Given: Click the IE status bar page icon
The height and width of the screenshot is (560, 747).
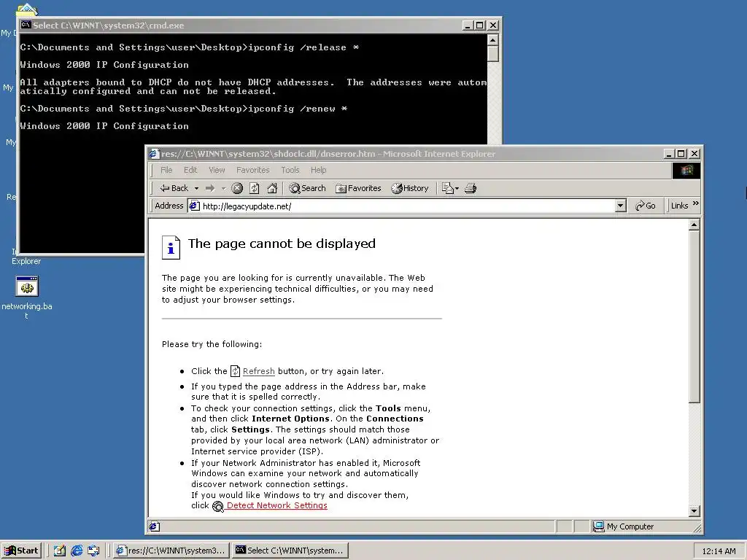Looking at the screenshot, I should 154,526.
